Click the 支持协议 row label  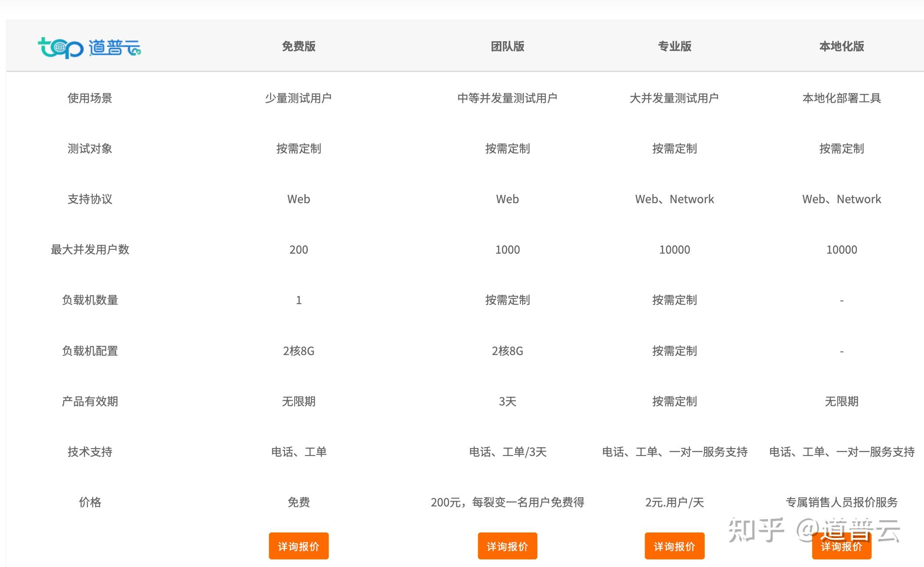tap(90, 199)
